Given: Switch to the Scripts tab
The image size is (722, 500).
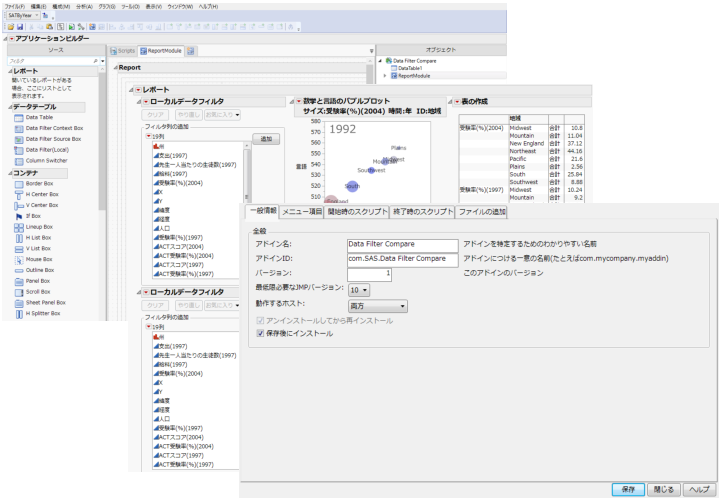Looking at the screenshot, I should (122, 51).
